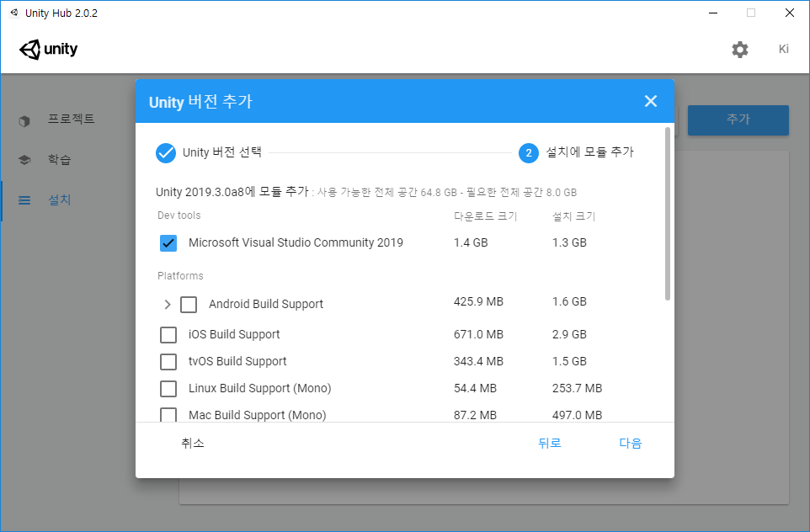Click the 취소 button

coord(193,443)
